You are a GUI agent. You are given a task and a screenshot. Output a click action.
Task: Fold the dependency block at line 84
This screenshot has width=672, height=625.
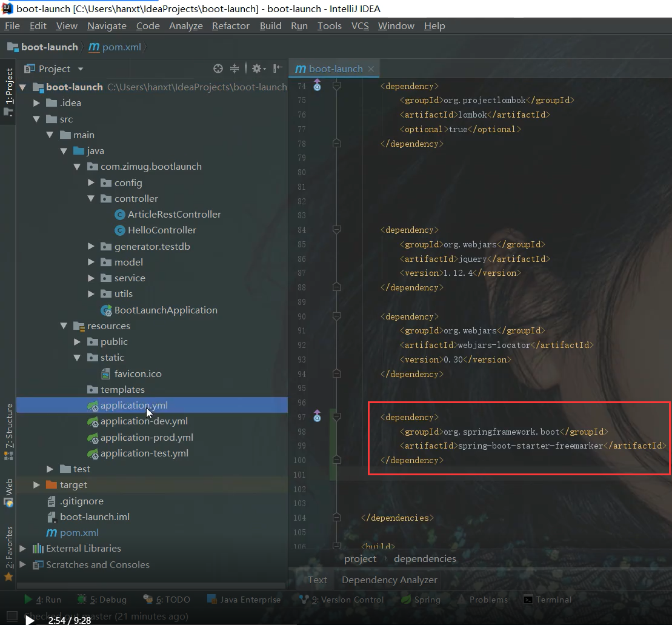pyautogui.click(x=337, y=230)
